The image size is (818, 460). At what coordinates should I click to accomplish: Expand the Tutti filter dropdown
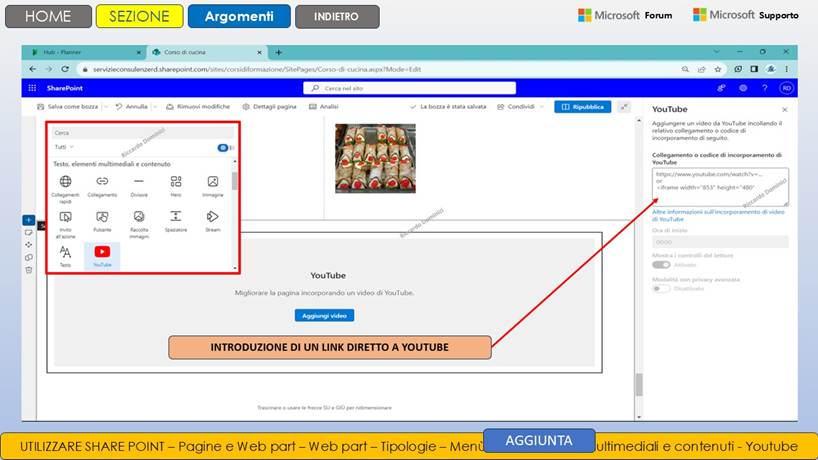[x=64, y=147]
